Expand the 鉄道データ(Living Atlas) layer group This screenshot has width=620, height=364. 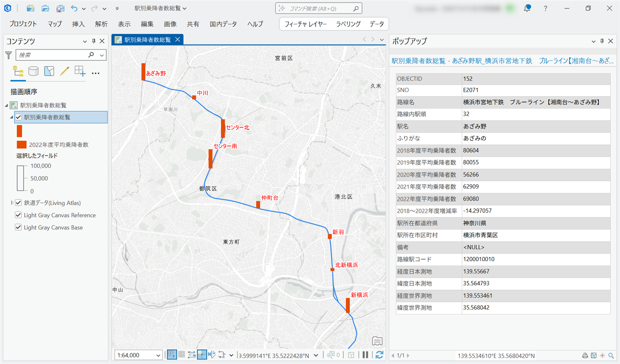pyautogui.click(x=12, y=203)
